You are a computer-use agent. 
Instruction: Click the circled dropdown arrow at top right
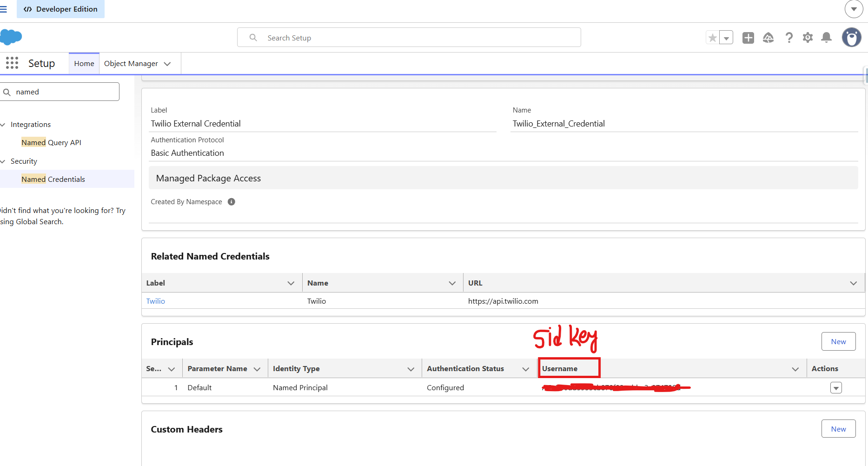tap(854, 9)
